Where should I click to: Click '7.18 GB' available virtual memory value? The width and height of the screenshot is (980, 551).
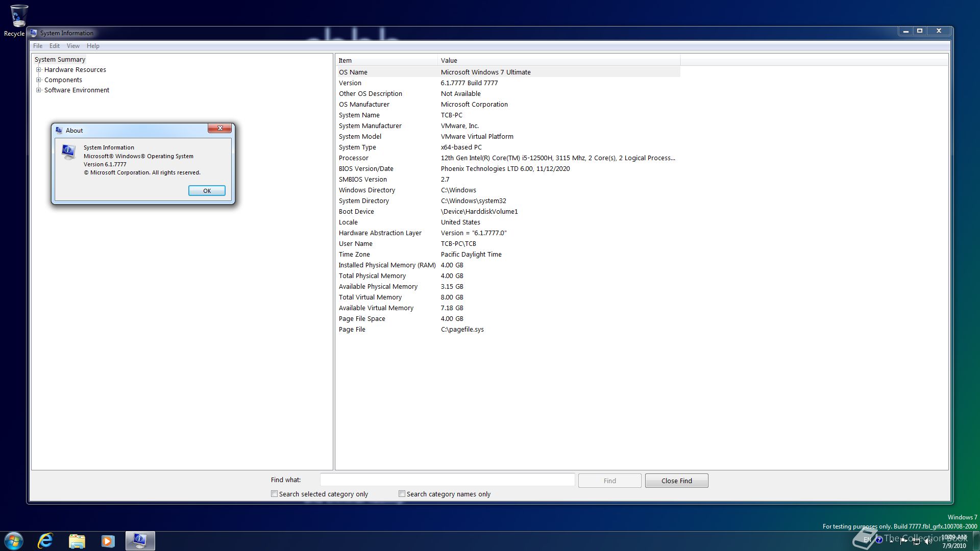tap(452, 308)
